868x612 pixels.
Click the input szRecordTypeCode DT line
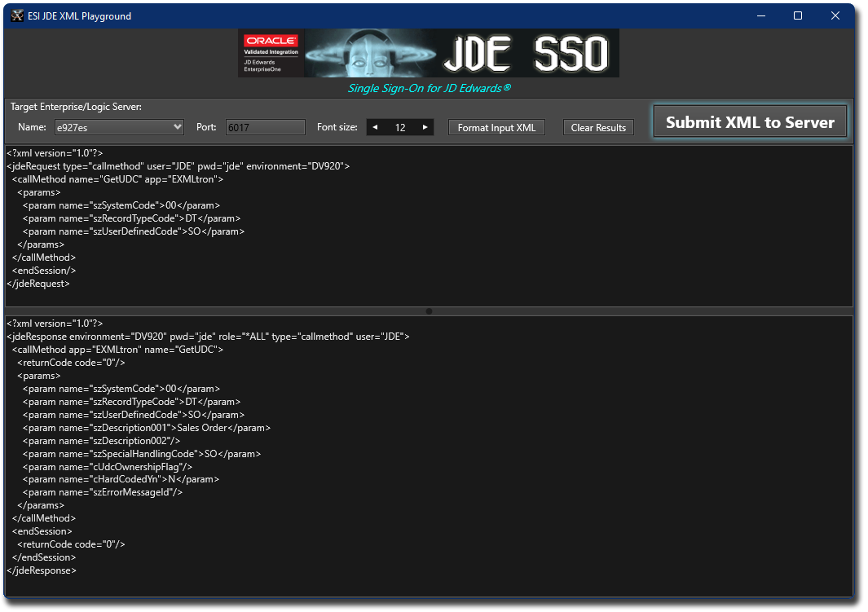pos(132,218)
